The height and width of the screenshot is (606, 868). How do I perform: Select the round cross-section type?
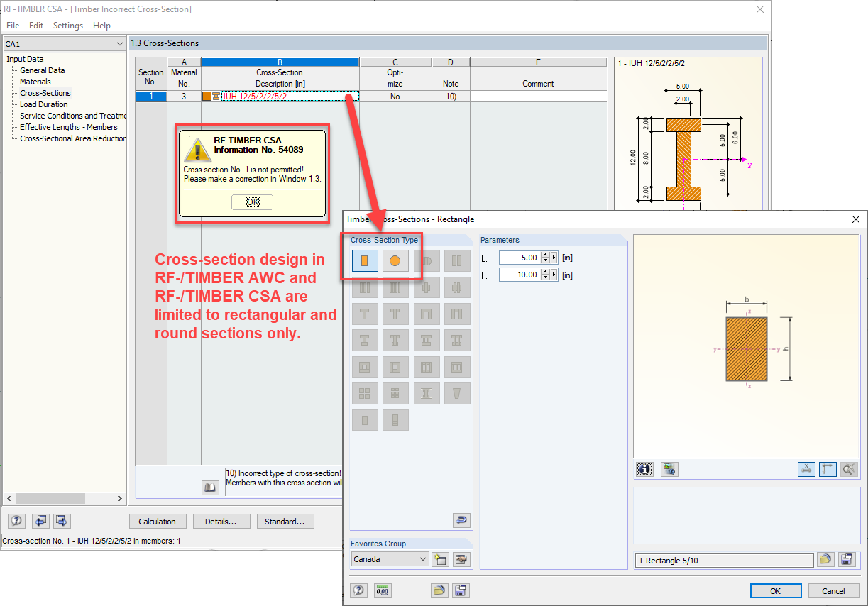(x=395, y=260)
